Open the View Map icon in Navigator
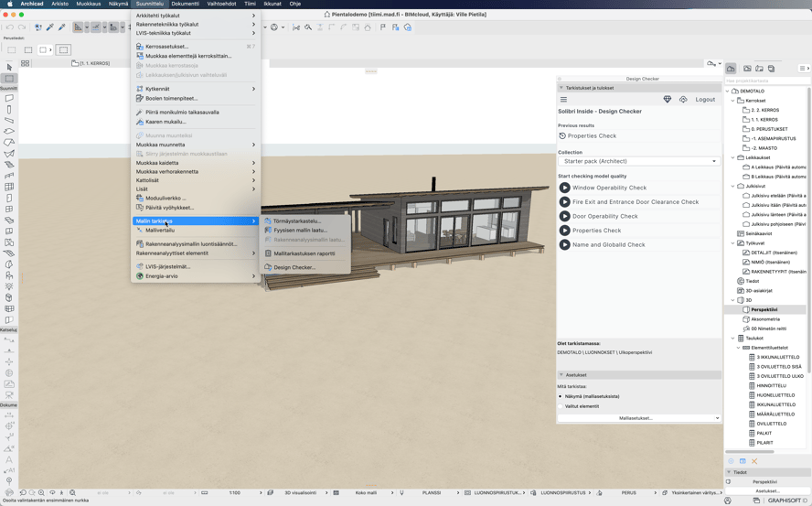 coord(747,69)
